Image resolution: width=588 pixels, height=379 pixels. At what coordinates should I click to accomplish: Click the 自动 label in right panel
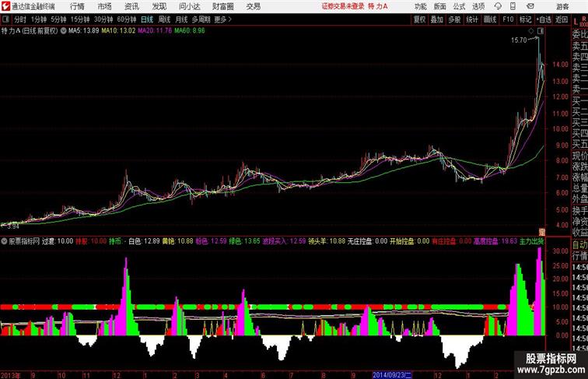tap(579, 245)
